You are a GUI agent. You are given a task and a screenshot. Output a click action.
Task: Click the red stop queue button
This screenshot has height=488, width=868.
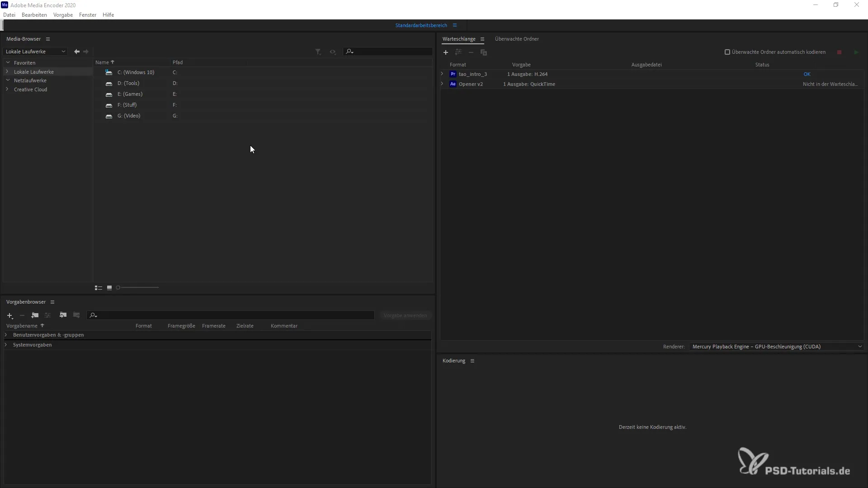point(840,52)
